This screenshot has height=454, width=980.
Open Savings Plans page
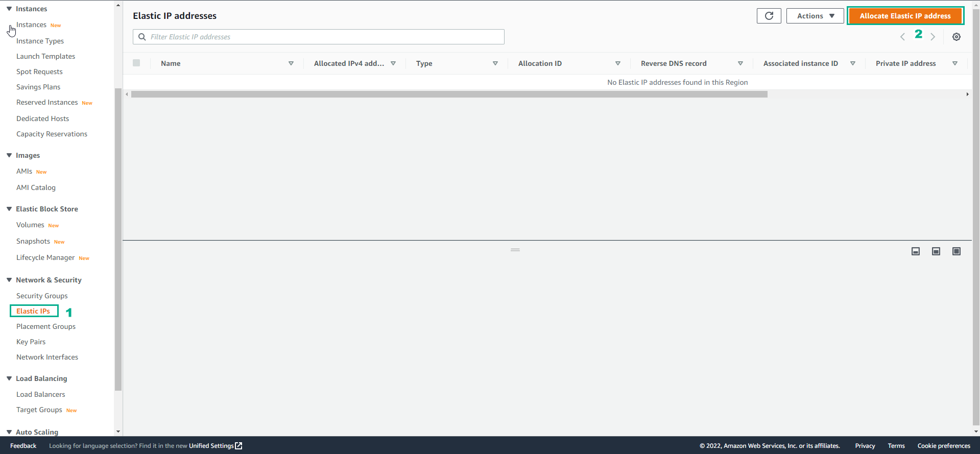[38, 87]
